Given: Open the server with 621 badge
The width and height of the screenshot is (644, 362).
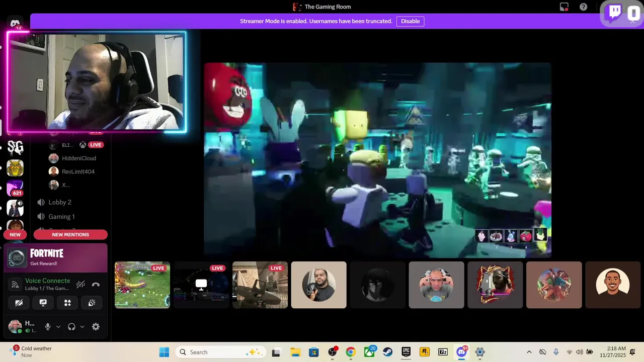Looking at the screenshot, I should pos(15,188).
